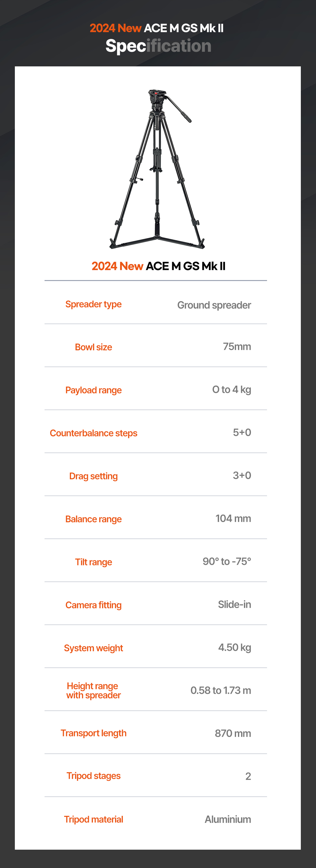Select the 'Counterbalance steps' label
This screenshot has height=868, width=316.
(93, 433)
